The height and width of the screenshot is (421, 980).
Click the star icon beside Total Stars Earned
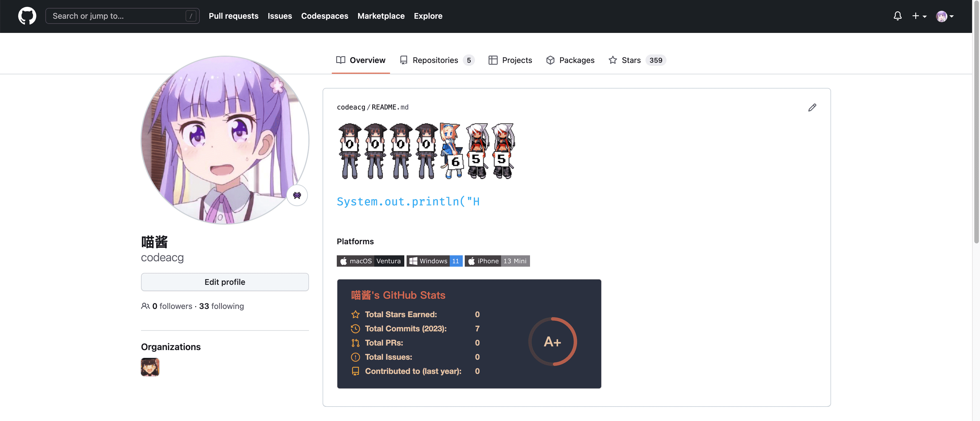click(355, 315)
